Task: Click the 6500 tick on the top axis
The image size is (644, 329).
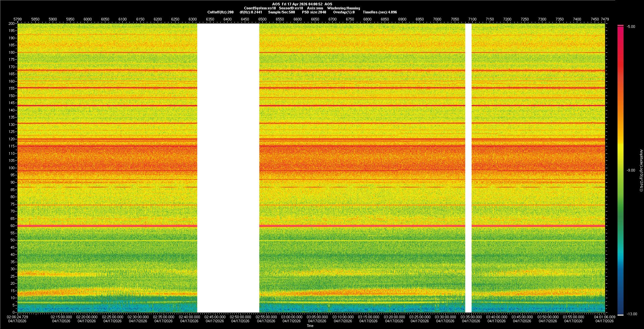Action: (262, 19)
